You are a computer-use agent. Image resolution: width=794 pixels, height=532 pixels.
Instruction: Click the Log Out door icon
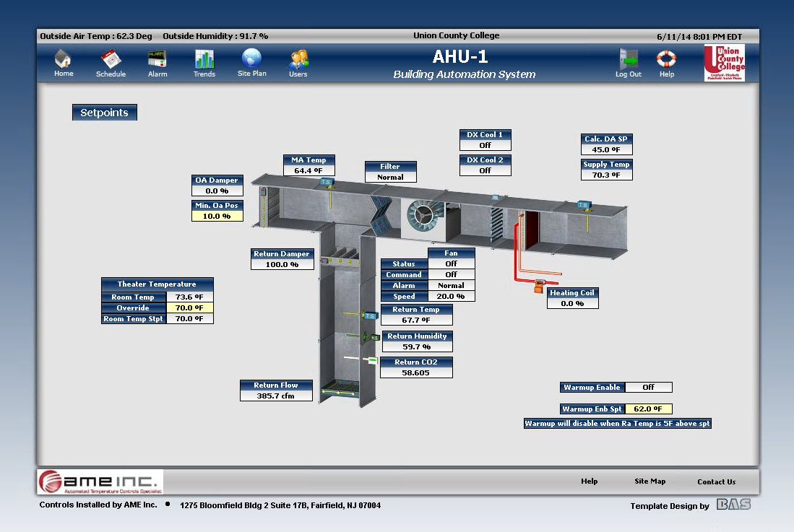click(x=628, y=59)
